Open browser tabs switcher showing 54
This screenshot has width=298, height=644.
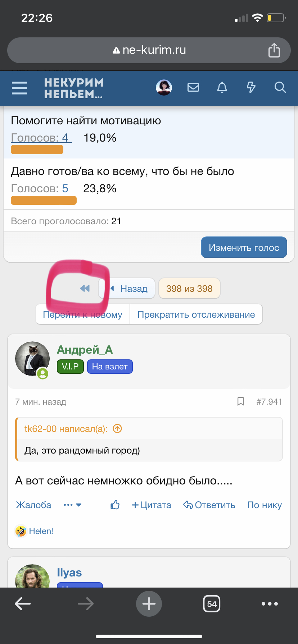212,604
